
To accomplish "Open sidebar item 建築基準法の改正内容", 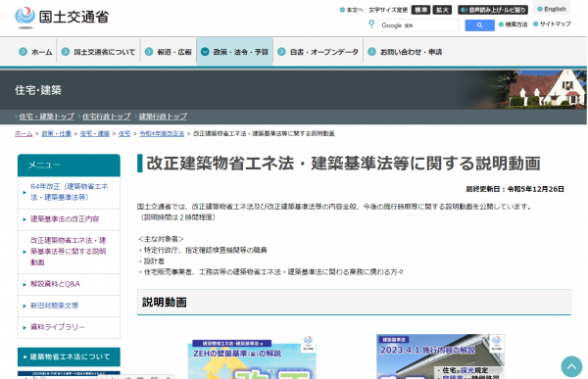I will click(69, 219).
